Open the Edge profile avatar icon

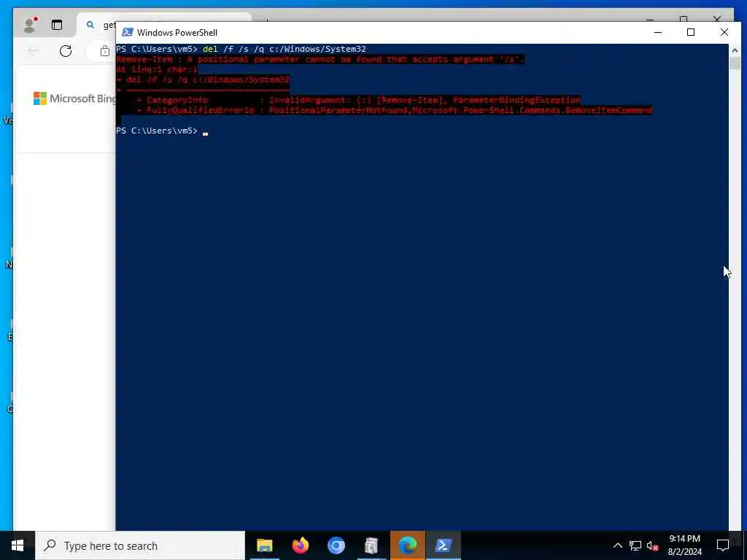point(30,25)
